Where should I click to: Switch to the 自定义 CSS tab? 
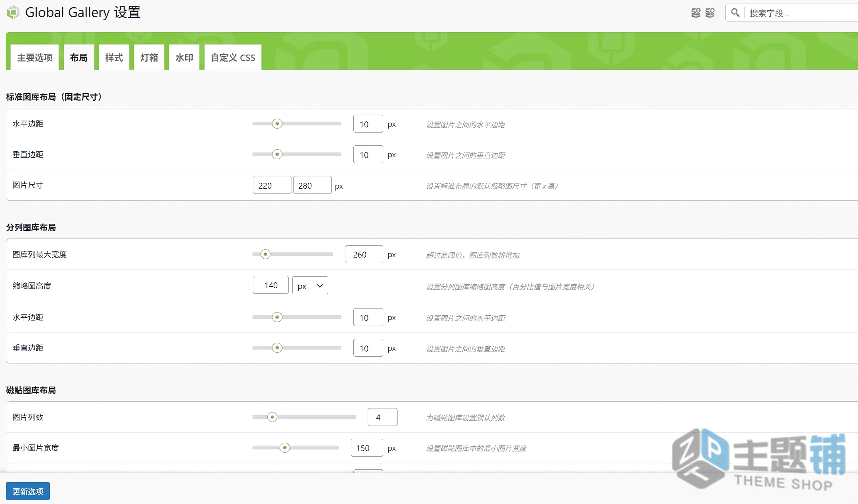[233, 57]
